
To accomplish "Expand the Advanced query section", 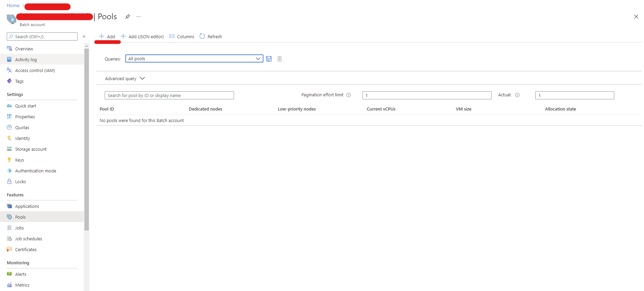I will (125, 78).
